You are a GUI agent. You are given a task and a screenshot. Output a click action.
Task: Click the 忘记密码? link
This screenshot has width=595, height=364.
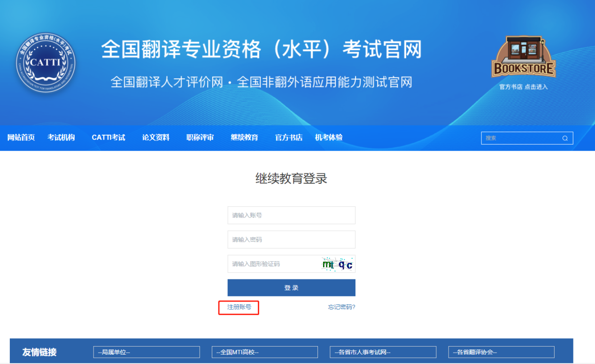341,307
